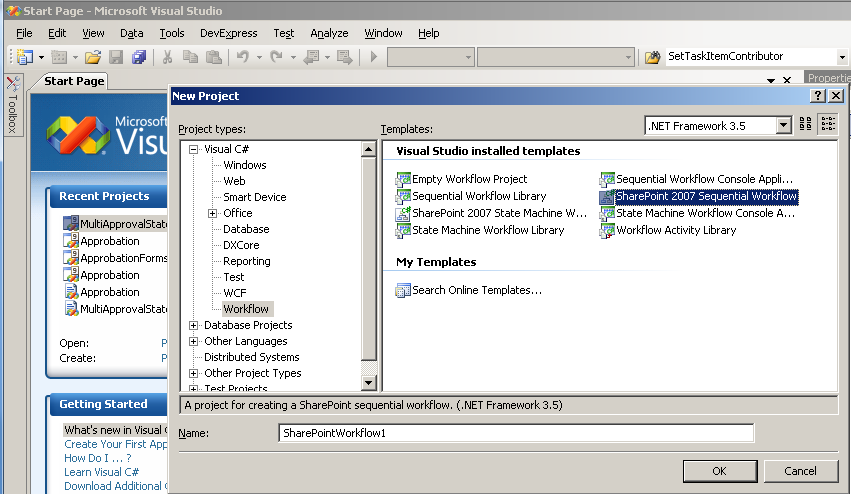Screen dimensions: 851x494
Task: Select Sequential Workflow Library template
Action: (471, 196)
